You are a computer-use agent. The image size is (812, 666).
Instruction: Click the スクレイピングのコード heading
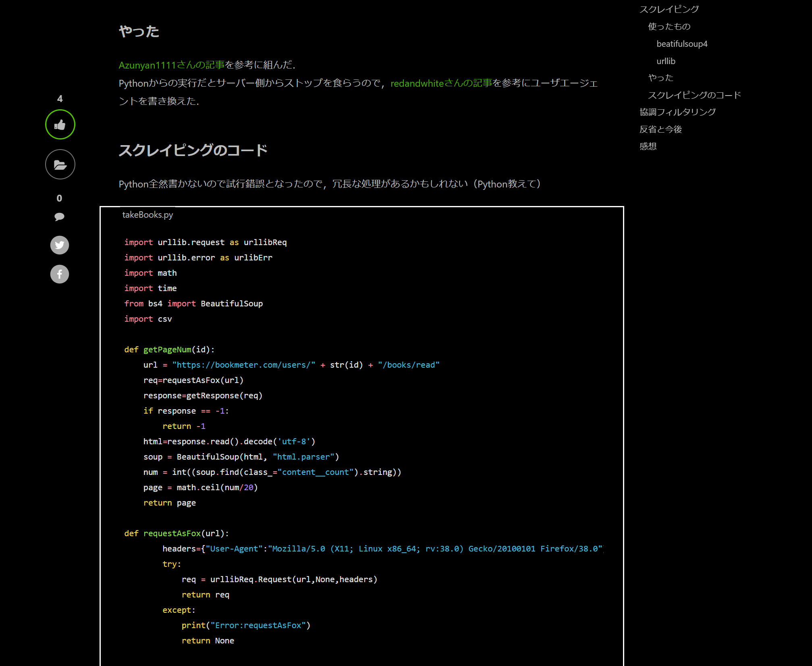[x=193, y=150]
